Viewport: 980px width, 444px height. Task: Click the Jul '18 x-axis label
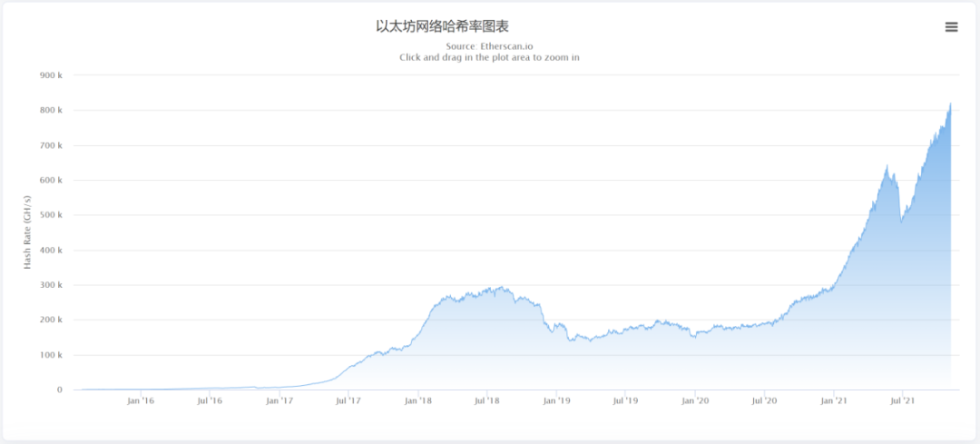487,400
